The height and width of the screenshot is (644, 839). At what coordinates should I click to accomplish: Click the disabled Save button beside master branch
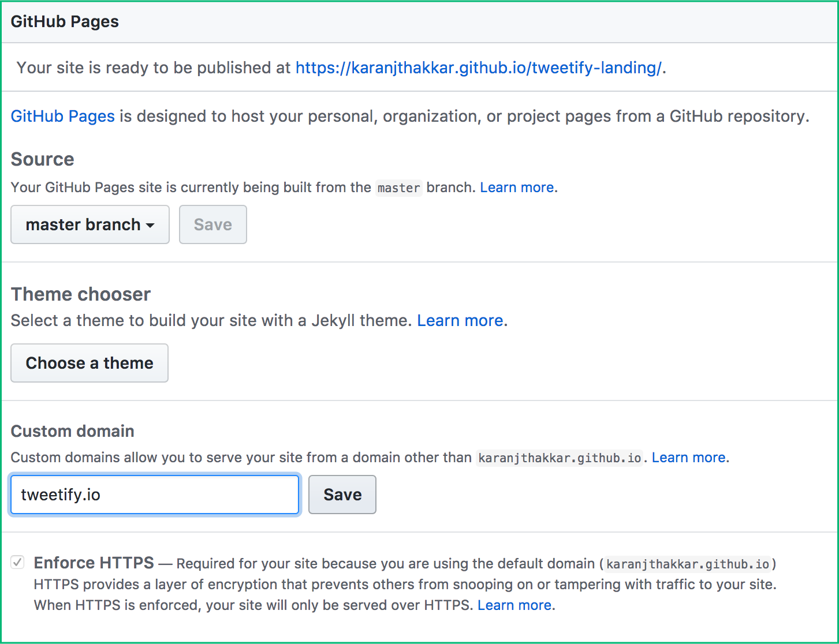tap(213, 224)
